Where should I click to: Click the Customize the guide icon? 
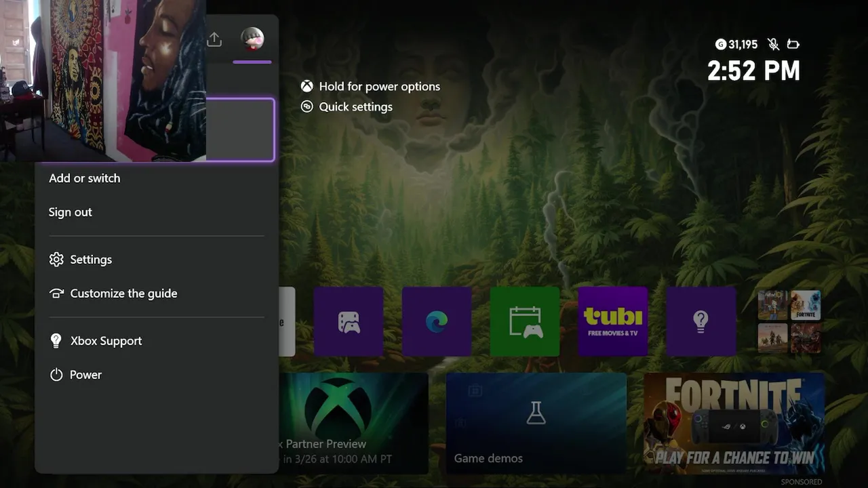pyautogui.click(x=56, y=293)
